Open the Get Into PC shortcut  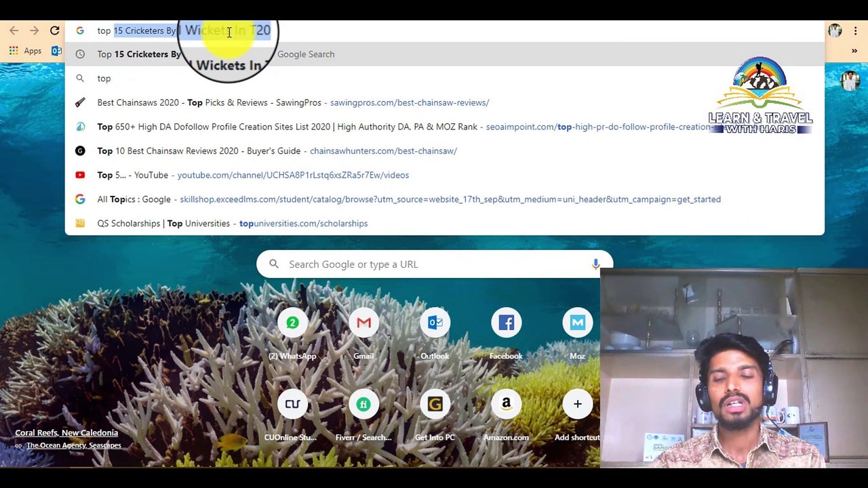[435, 413]
